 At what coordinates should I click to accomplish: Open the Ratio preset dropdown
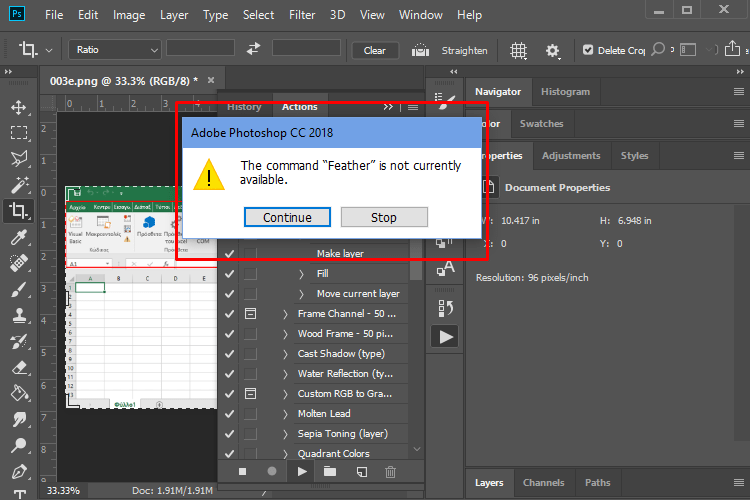(x=115, y=50)
